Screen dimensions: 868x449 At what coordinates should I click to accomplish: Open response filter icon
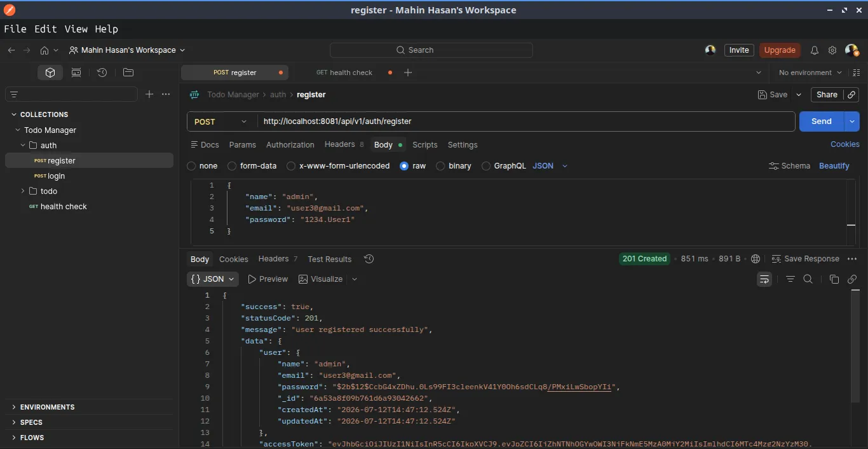790,279
